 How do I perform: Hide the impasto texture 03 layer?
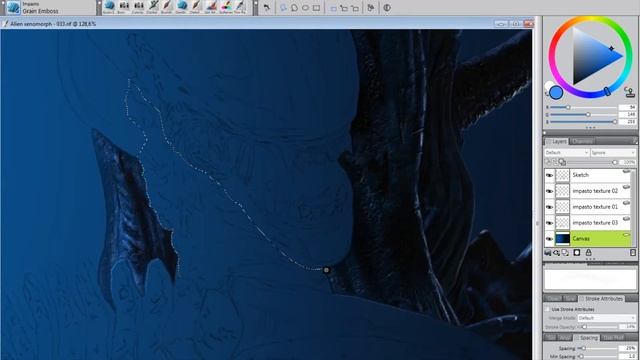(x=549, y=223)
